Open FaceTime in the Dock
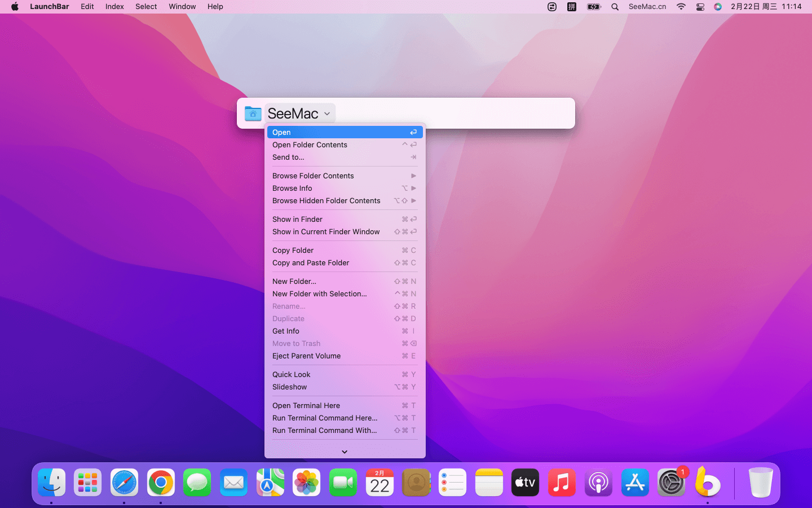The width and height of the screenshot is (812, 508). point(343,483)
